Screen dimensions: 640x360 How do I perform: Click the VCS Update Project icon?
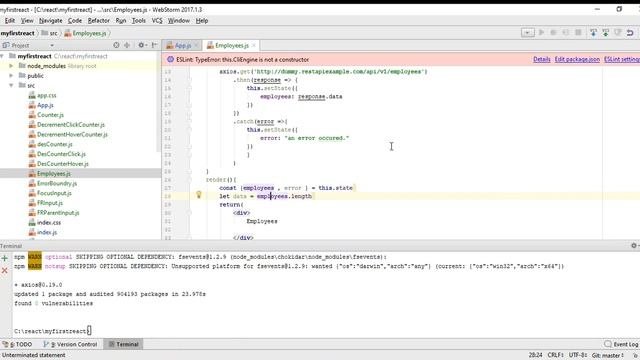(x=593, y=32)
